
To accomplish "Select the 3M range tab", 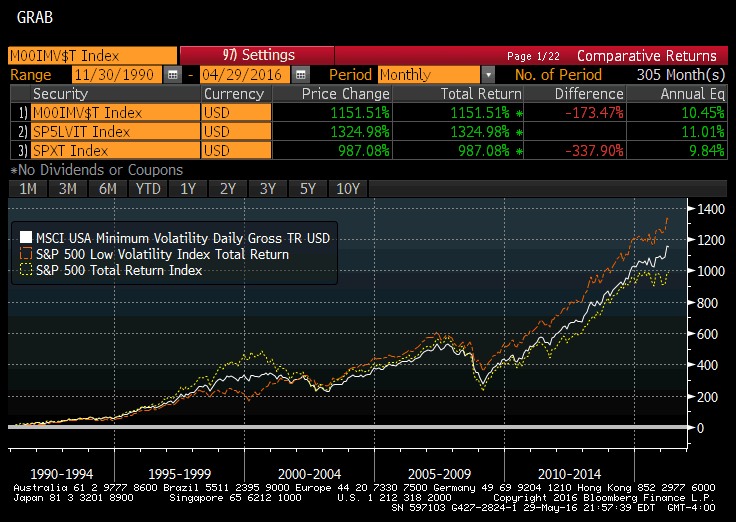I will (x=68, y=189).
